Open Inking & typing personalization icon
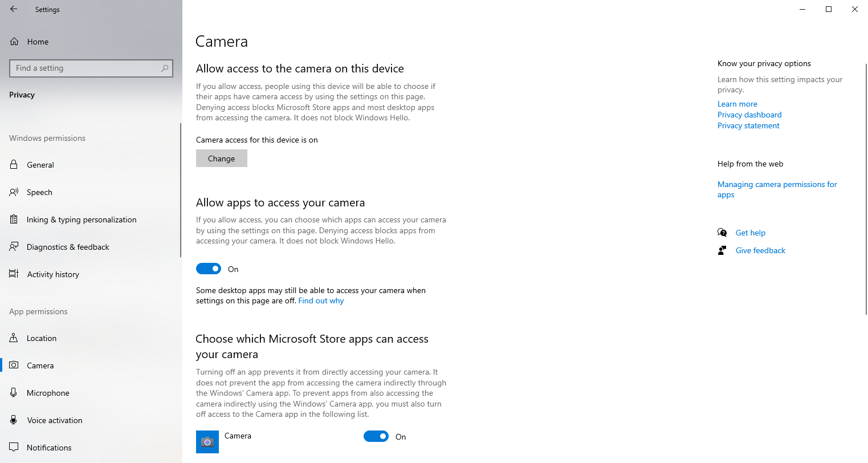Image resolution: width=868 pixels, height=463 pixels. click(14, 220)
